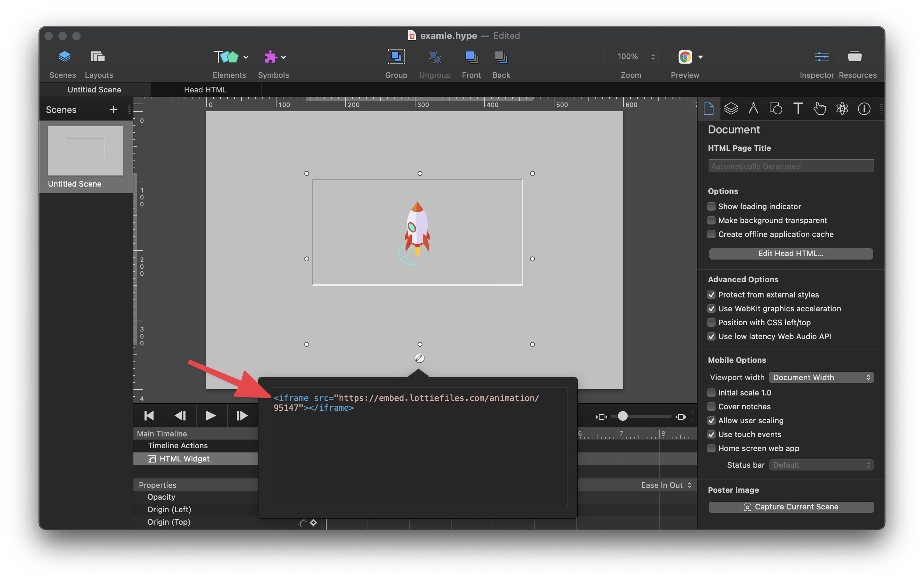Screen dimensions: 924x581
Task: Select the HTML Widget timeline row
Action: pyautogui.click(x=196, y=459)
